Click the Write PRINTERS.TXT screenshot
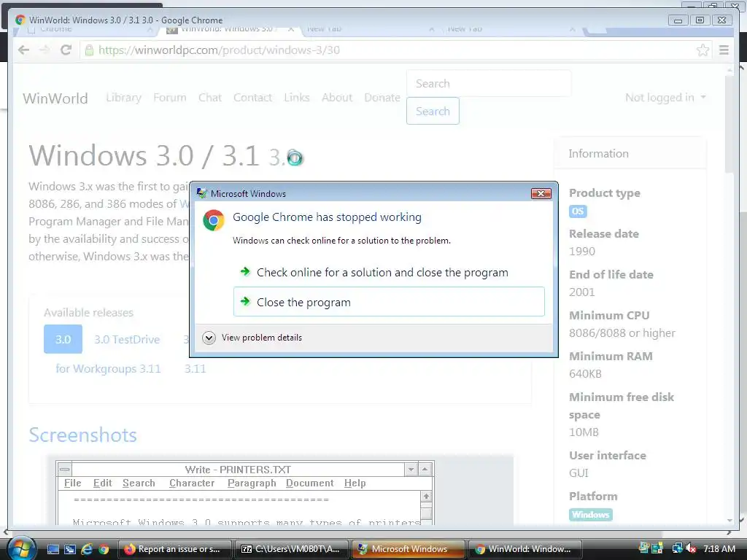Screen dimensions: 747x560 (245, 493)
